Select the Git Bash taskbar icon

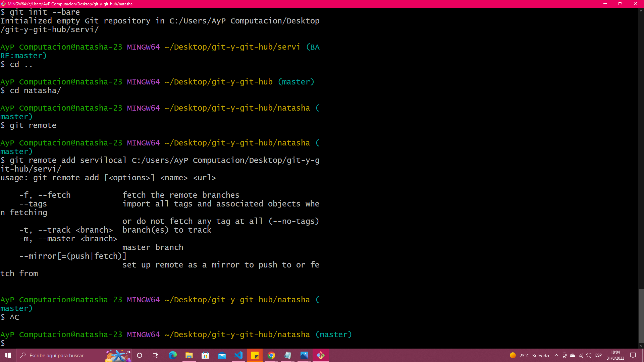point(320,355)
